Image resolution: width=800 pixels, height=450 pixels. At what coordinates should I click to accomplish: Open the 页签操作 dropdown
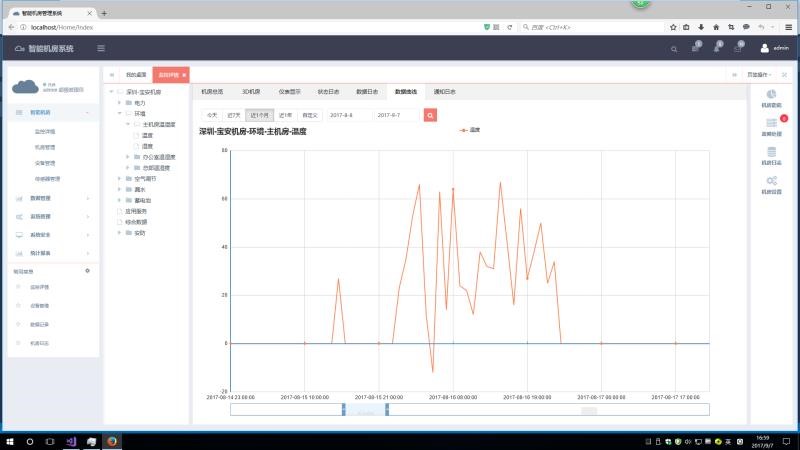tap(759, 75)
